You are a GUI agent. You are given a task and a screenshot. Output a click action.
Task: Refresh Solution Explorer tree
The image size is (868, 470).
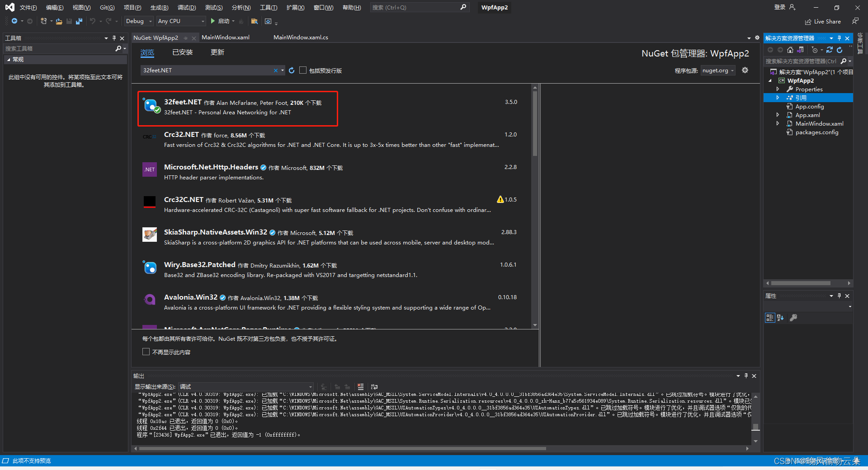(840, 50)
